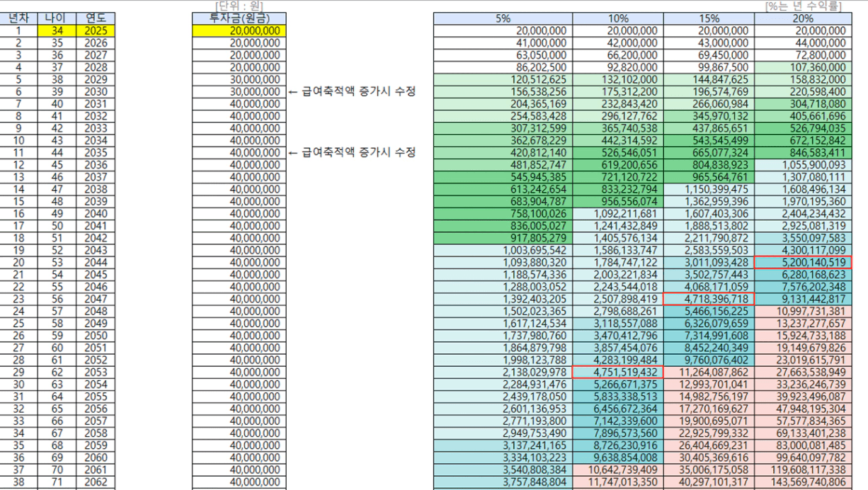Click the [단위 : 원] unit label
Image resolution: width=868 pixels, height=490 pixels.
tap(239, 6)
